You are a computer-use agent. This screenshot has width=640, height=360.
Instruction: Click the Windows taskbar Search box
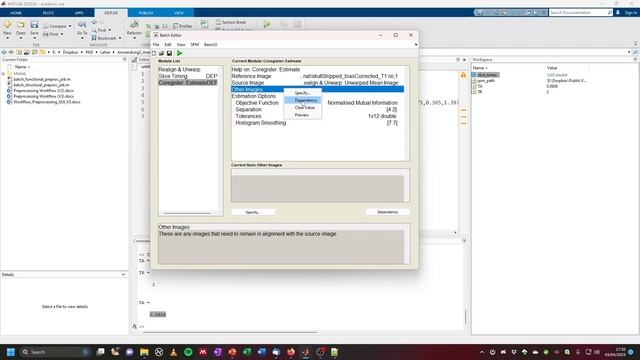(x=55, y=352)
